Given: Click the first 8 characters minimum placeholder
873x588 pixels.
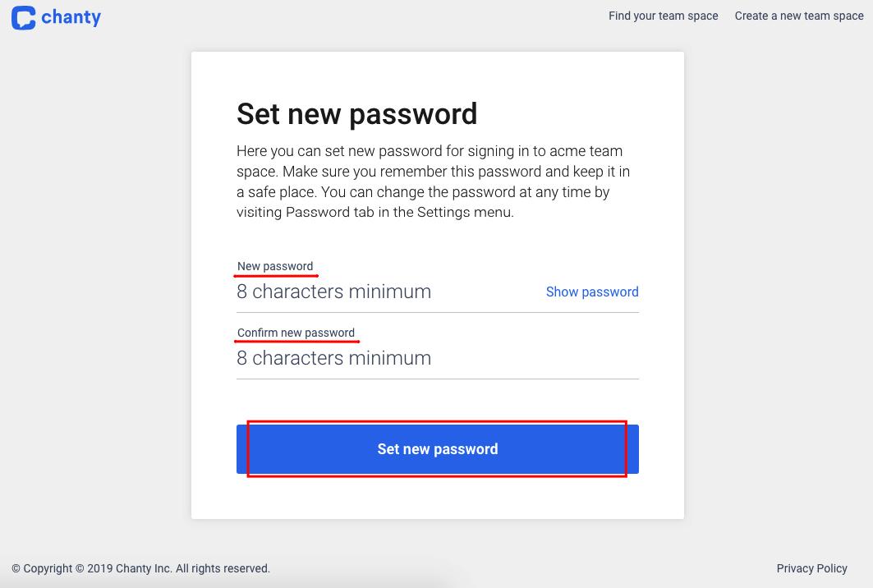Looking at the screenshot, I should [334, 292].
